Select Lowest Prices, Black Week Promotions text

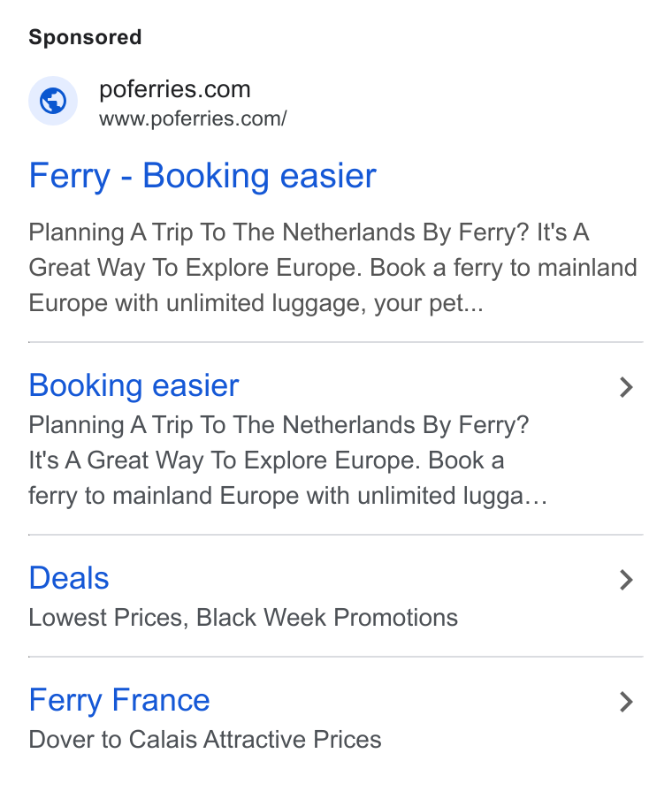(x=243, y=618)
